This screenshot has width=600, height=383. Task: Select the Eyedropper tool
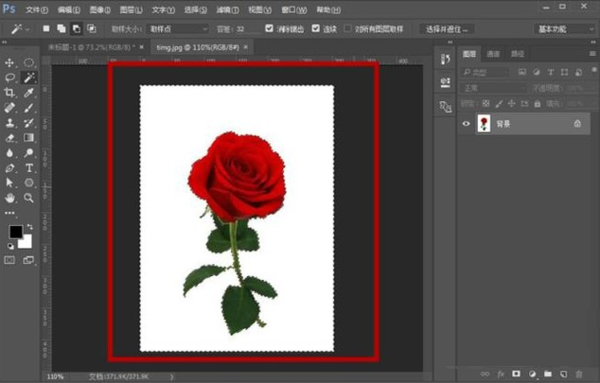(29, 93)
